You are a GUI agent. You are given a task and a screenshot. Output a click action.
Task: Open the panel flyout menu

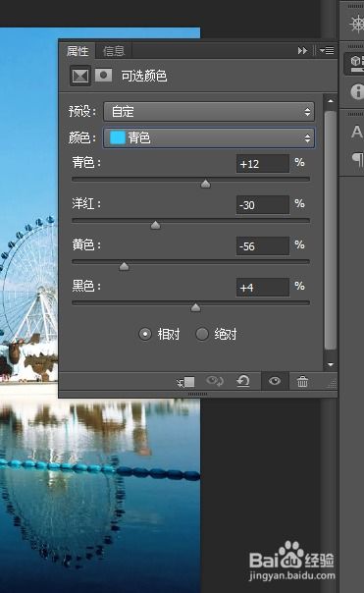pyautogui.click(x=327, y=50)
